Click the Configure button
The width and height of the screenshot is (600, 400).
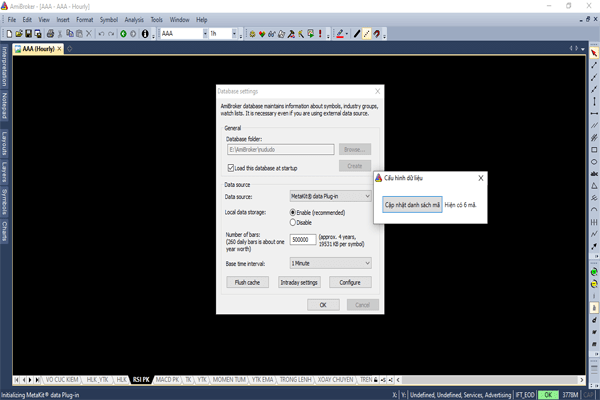click(x=350, y=282)
